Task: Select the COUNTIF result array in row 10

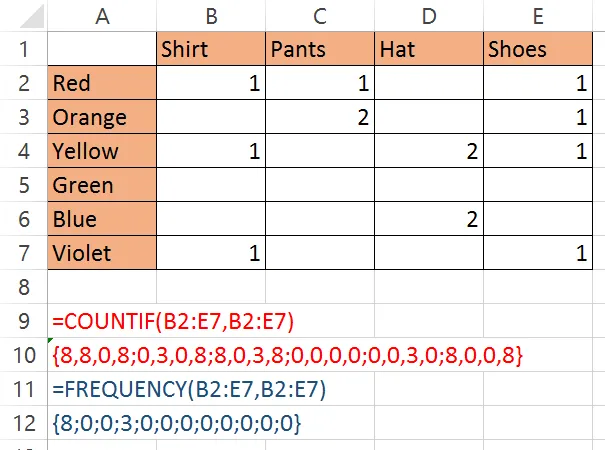Action: 287,355
